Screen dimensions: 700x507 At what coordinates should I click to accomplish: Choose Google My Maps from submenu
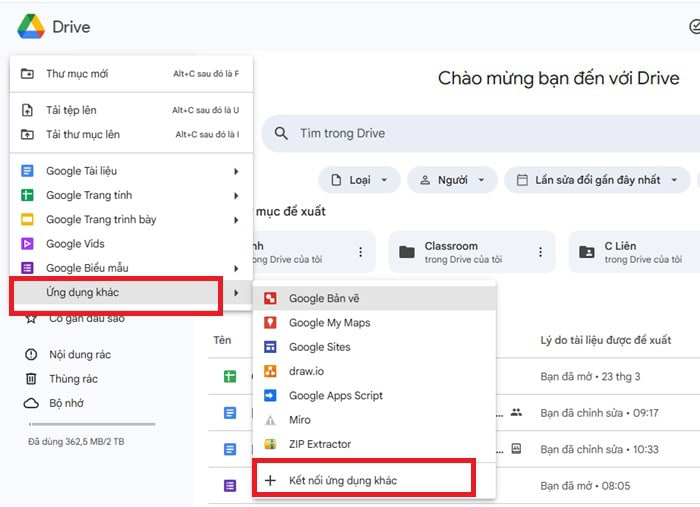point(374,322)
